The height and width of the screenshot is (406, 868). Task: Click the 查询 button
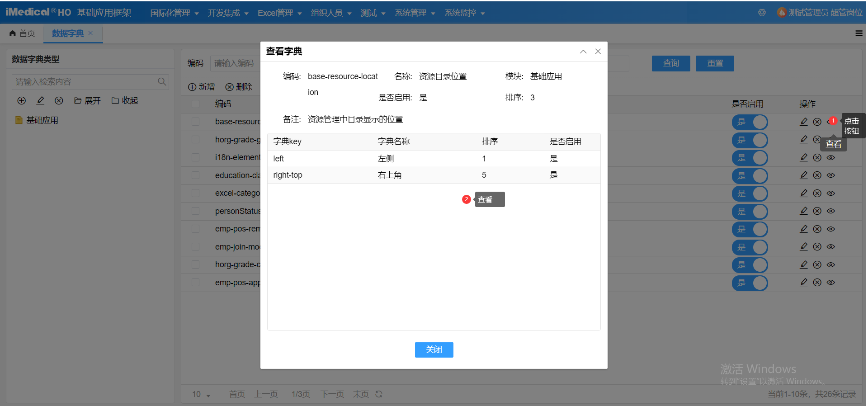click(x=671, y=63)
